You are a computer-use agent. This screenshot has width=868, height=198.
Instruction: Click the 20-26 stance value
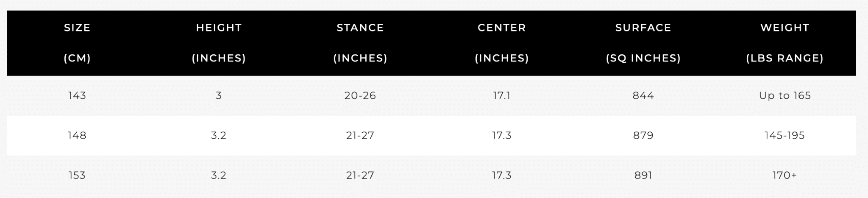pos(360,95)
